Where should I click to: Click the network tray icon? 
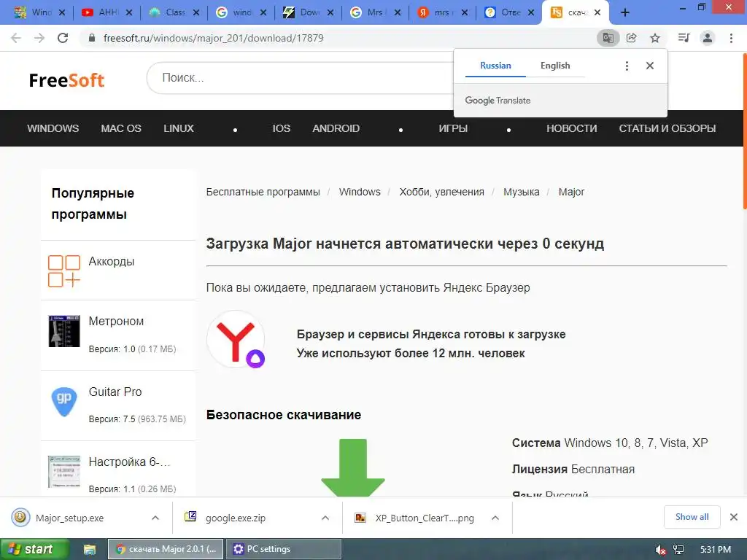pos(678,550)
